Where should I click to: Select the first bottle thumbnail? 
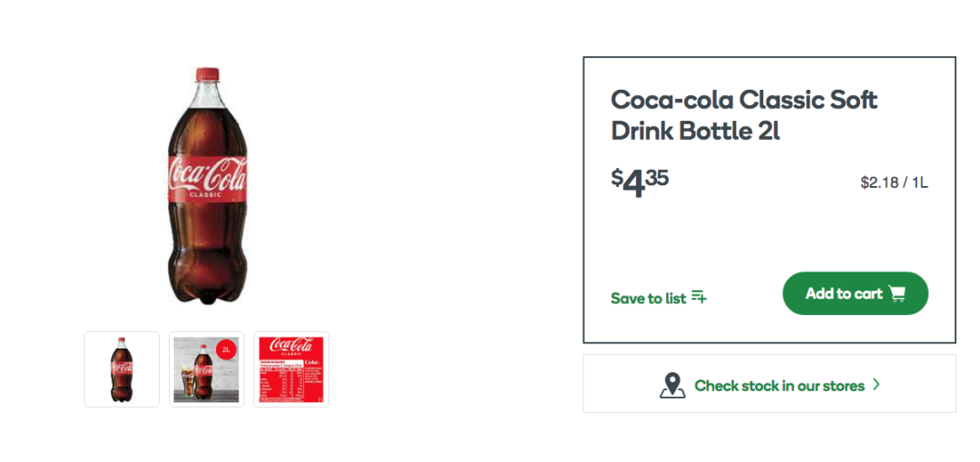point(122,369)
